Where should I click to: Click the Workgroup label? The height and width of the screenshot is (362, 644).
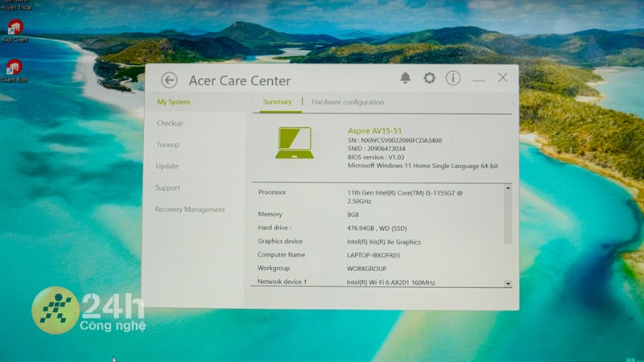click(x=274, y=268)
